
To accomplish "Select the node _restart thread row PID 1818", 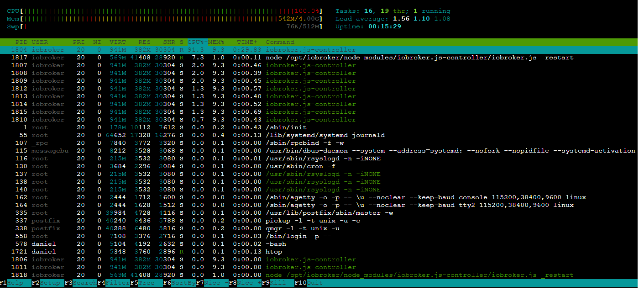I will click(x=319, y=275).
